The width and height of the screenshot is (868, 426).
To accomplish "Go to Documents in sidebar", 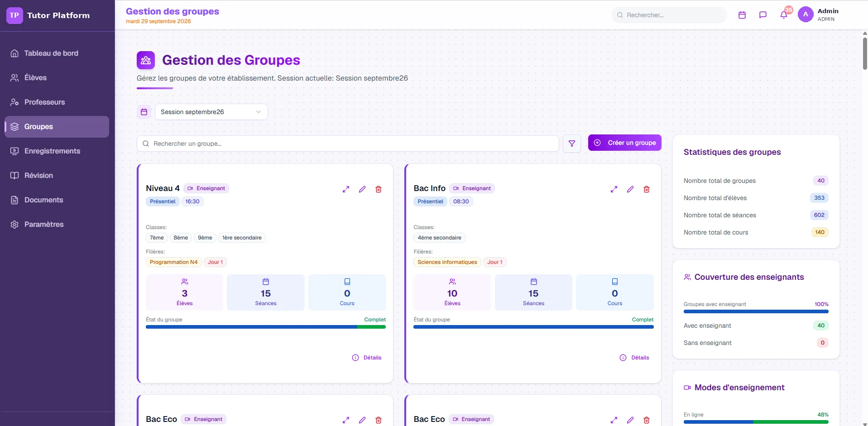I will click(57, 200).
